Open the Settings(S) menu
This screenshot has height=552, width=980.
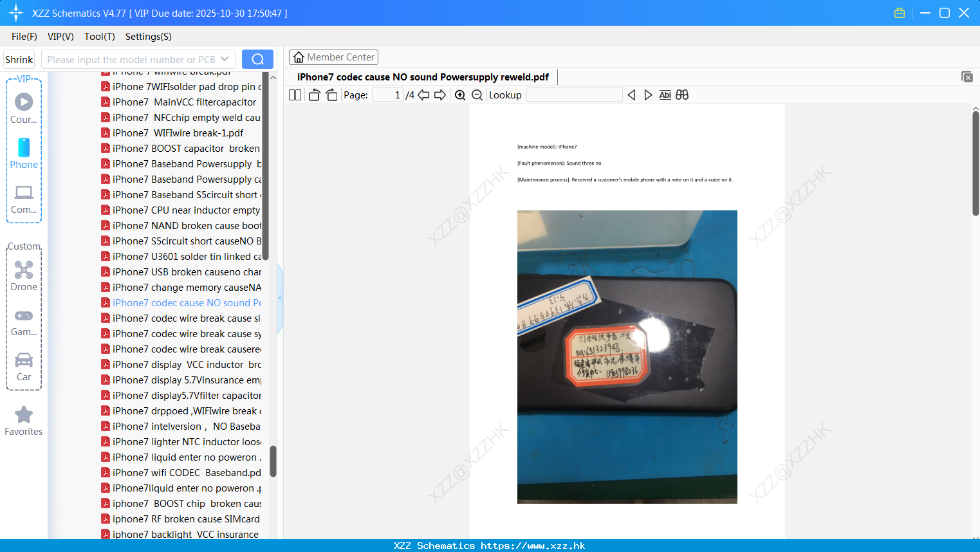[149, 37]
